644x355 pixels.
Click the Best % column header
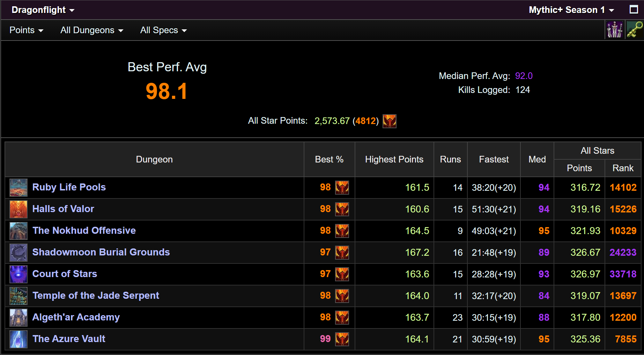pos(329,159)
